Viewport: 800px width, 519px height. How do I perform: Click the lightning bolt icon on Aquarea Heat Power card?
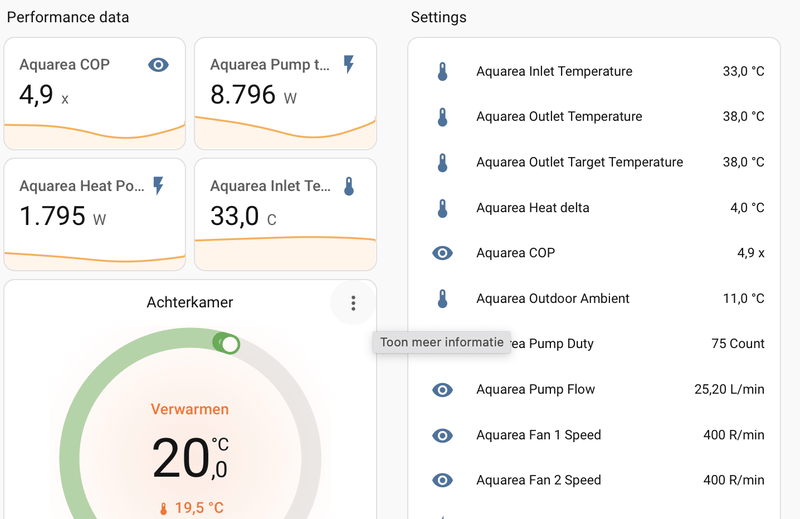coord(158,185)
